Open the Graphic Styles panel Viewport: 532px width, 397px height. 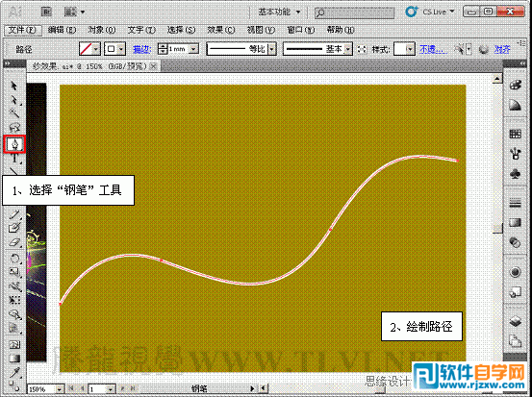pos(515,292)
